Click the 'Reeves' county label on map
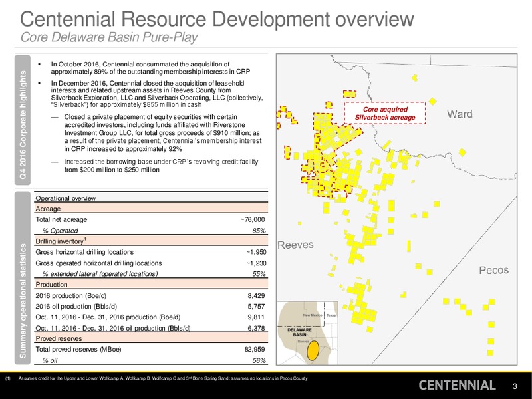This screenshot has width=532, height=399. (x=295, y=245)
